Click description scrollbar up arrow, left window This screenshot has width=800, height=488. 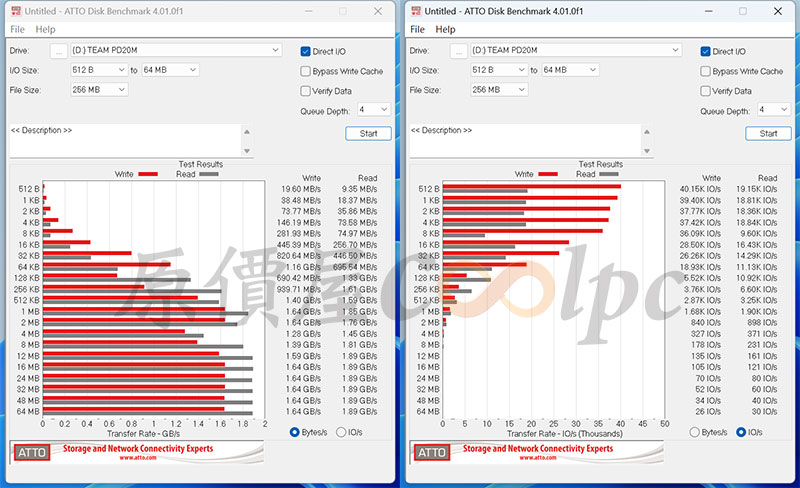point(247,132)
